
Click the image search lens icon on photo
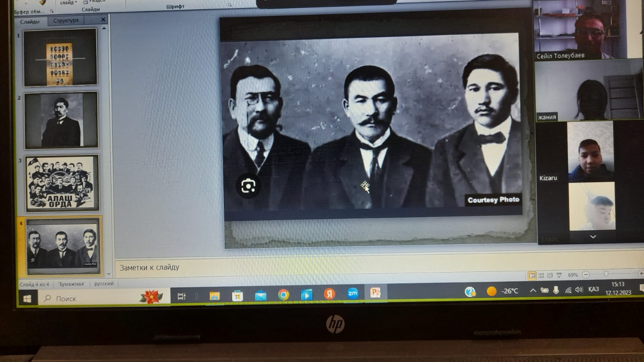pyautogui.click(x=248, y=186)
